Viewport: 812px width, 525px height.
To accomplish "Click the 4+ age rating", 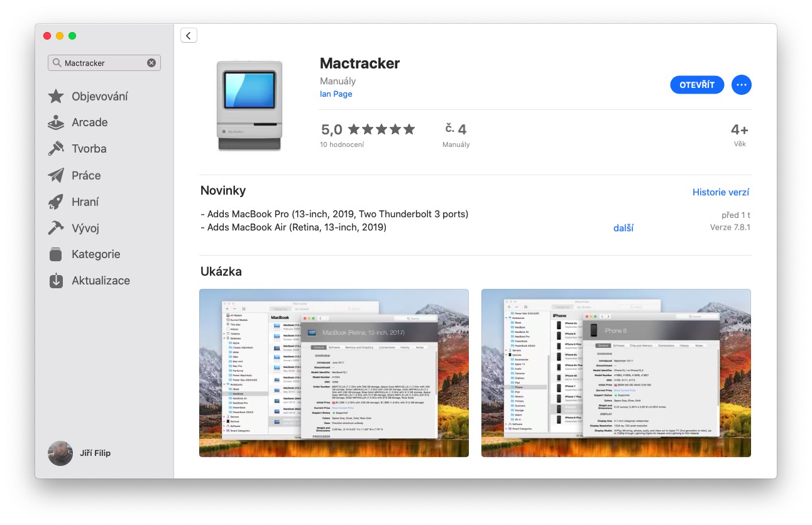I will click(740, 135).
